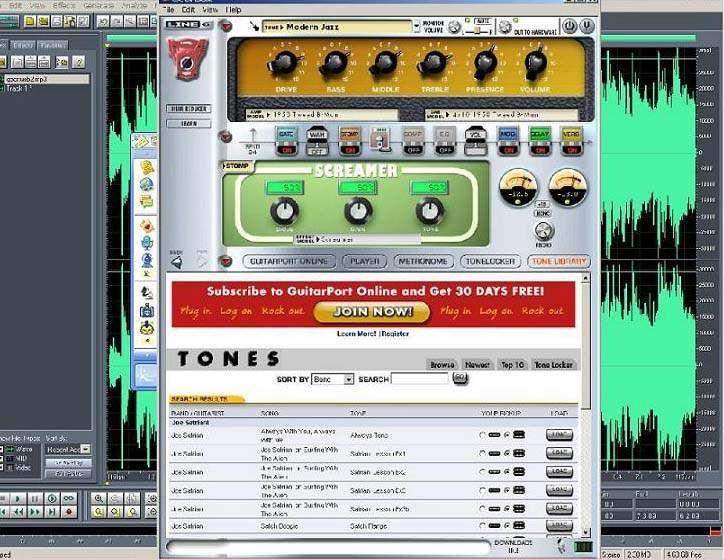
Task: Click the tuner fork icon
Action: pos(587,26)
